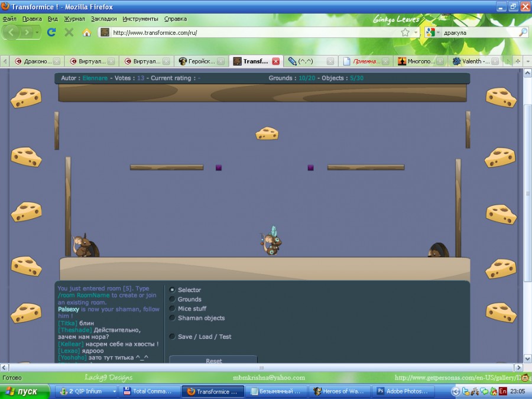Click the site favicon beside the URL
The height and width of the screenshot is (399, 532).
click(x=105, y=33)
